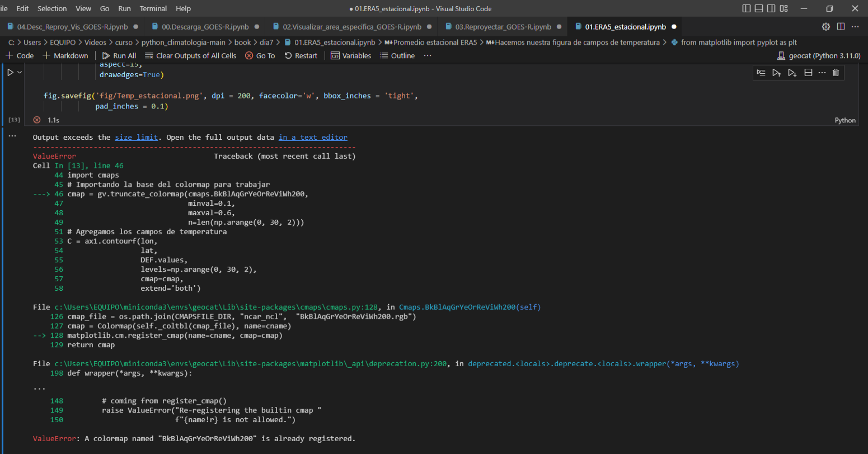Open cell toolbar more actions ellipsis

(x=822, y=72)
